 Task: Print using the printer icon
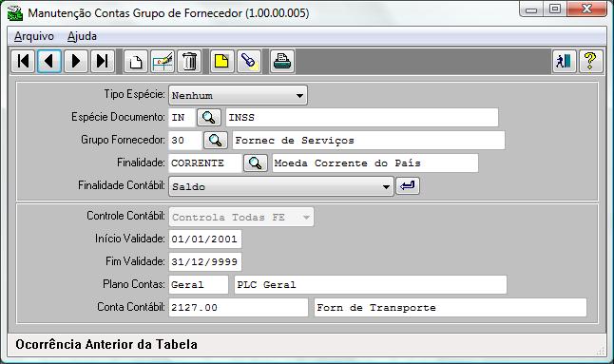pos(282,61)
